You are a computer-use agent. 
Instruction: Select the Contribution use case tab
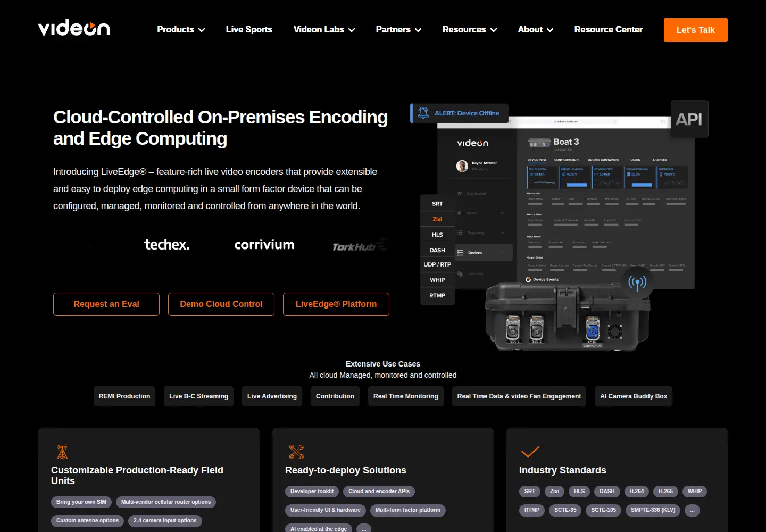(335, 396)
